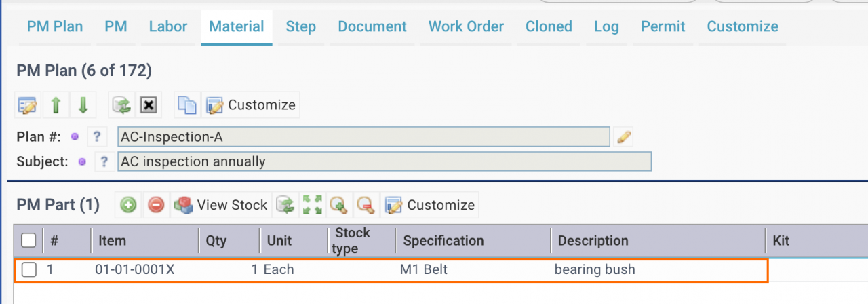Open the Labor tab
The width and height of the screenshot is (868, 304).
pos(168,26)
